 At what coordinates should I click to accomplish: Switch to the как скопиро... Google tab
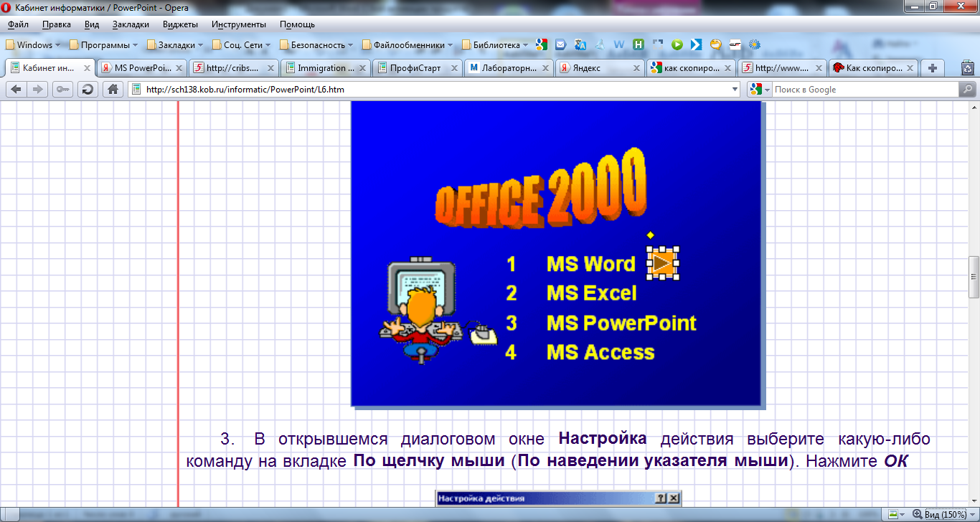click(x=692, y=68)
